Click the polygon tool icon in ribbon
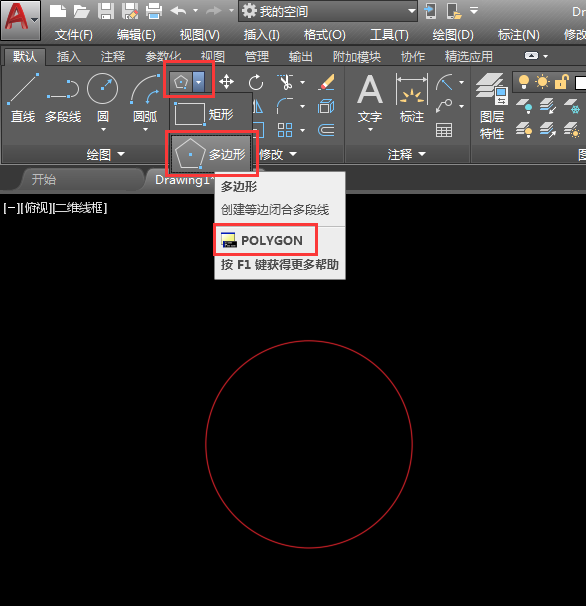The width and height of the screenshot is (586, 606). click(181, 82)
